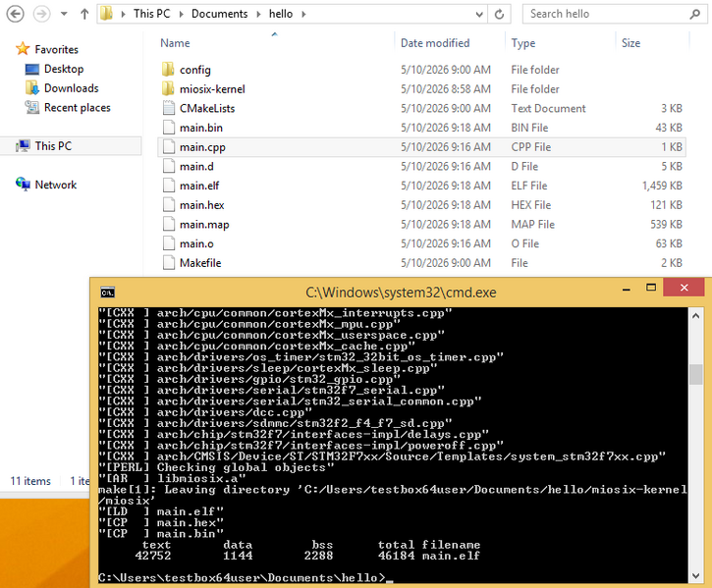Viewport: 712px width, 588px height.
Task: Expand the root chevron before This PC
Action: click(x=123, y=14)
